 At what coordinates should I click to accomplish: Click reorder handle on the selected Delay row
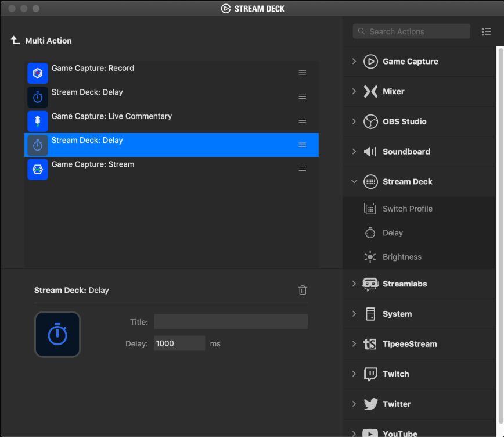(302, 145)
